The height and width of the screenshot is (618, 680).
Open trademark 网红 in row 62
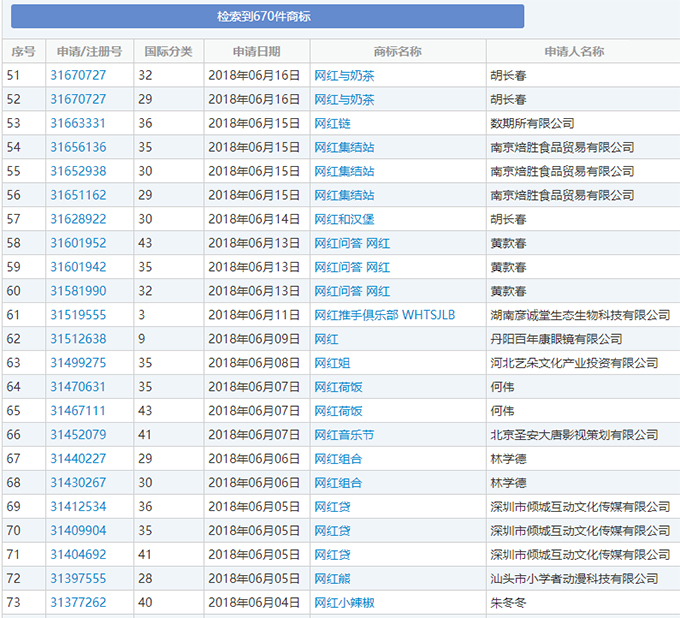point(326,339)
